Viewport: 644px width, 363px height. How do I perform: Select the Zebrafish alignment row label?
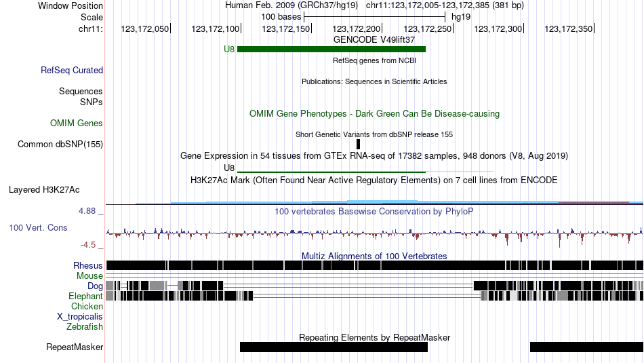tap(85, 327)
